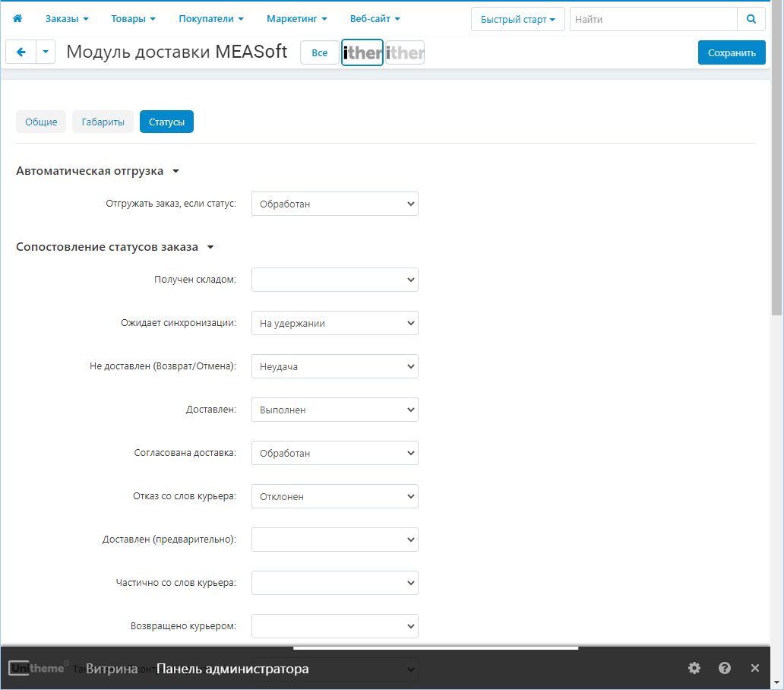Open the Согласована доставка dropdown
This screenshot has width=784, height=690.
(335, 453)
